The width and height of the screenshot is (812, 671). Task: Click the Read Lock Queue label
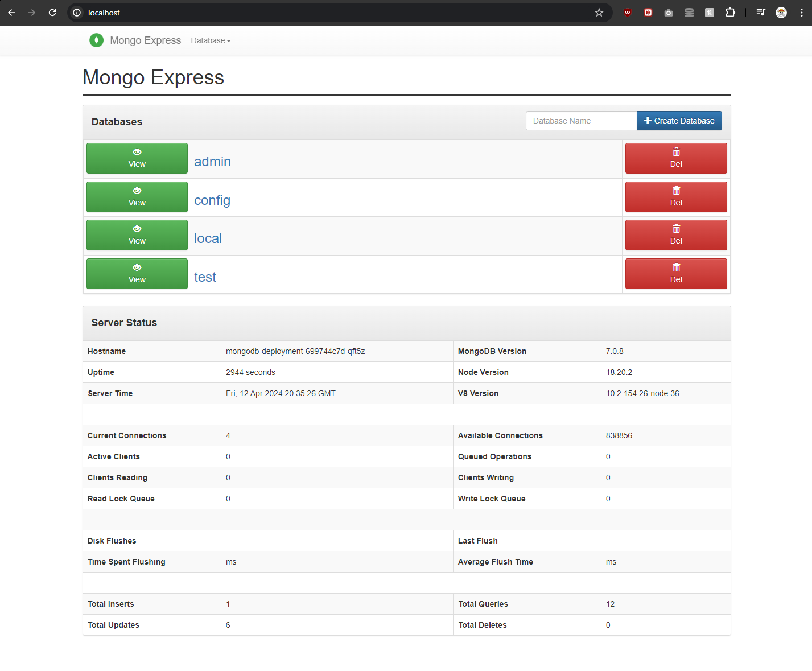tap(121, 499)
